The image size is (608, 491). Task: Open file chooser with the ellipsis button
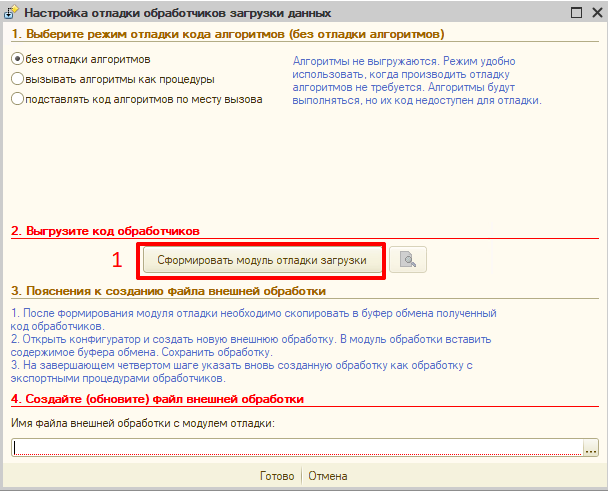[591, 448]
